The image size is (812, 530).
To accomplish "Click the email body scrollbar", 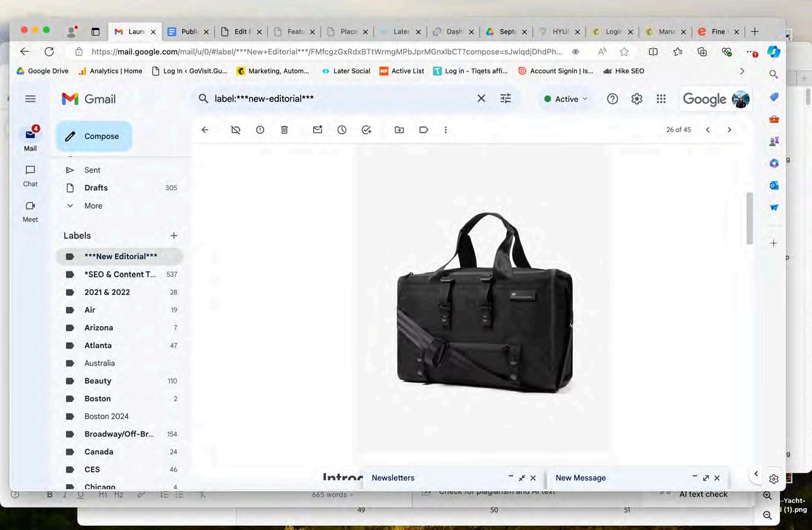I will tap(750, 218).
